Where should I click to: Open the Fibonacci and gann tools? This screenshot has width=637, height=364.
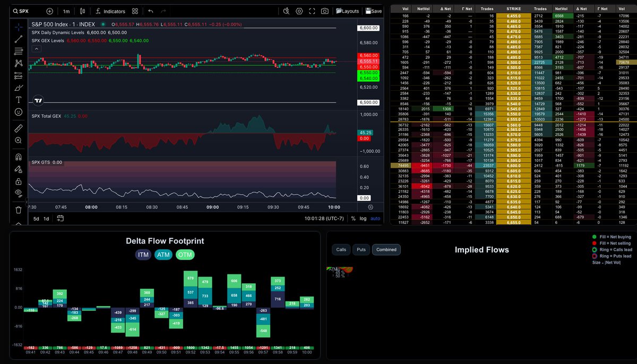click(19, 51)
